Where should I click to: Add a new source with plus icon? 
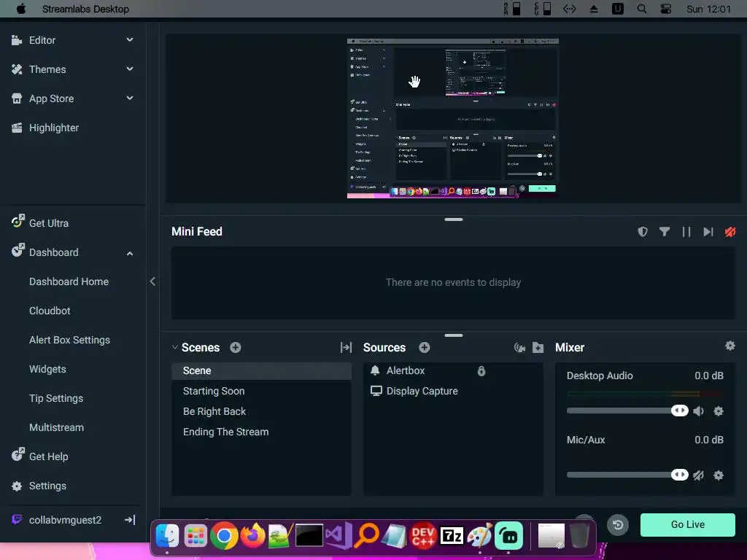tap(425, 348)
